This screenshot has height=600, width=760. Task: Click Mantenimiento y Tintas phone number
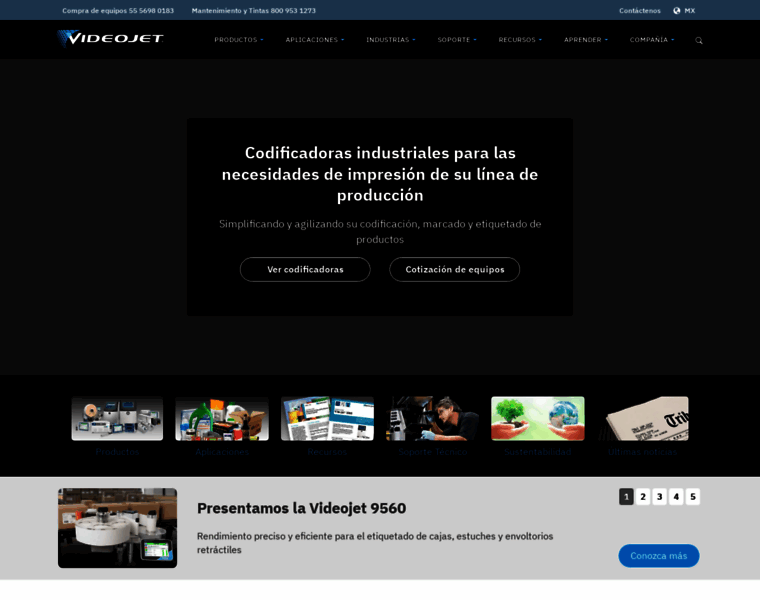pos(253,11)
